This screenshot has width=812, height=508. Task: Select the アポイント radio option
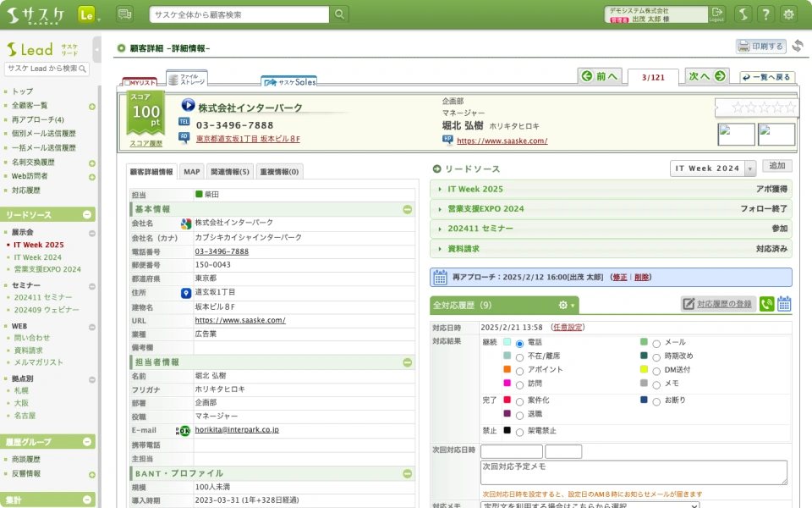[519, 371]
